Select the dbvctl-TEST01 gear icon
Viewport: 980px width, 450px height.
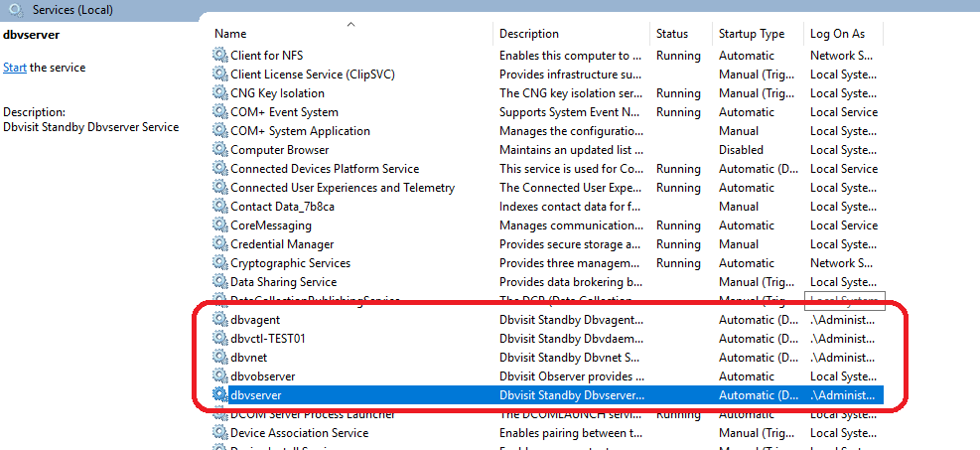[x=220, y=338]
